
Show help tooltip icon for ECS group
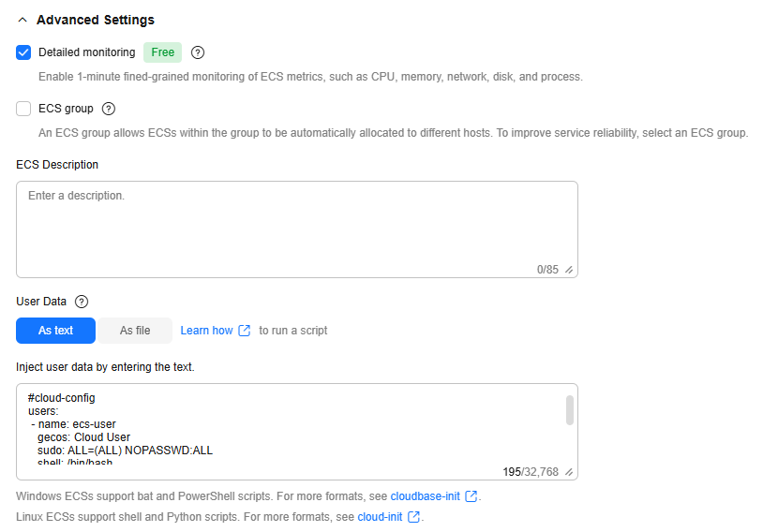point(109,109)
